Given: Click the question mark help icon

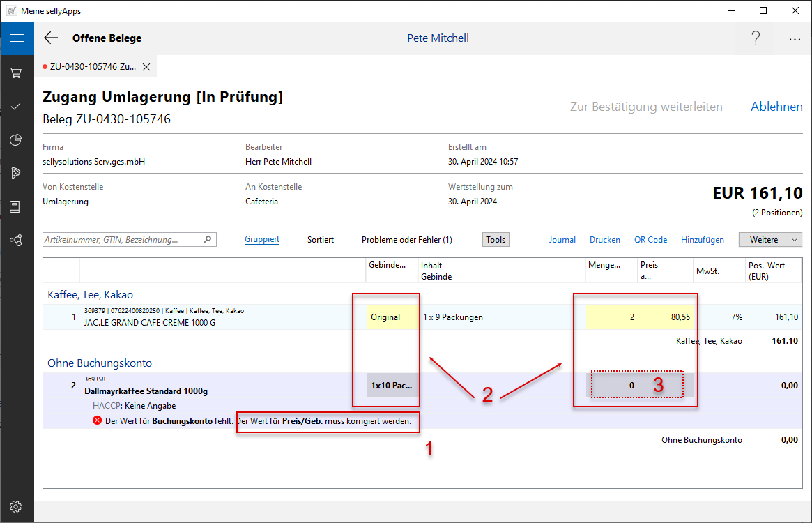Looking at the screenshot, I should pyautogui.click(x=756, y=38).
